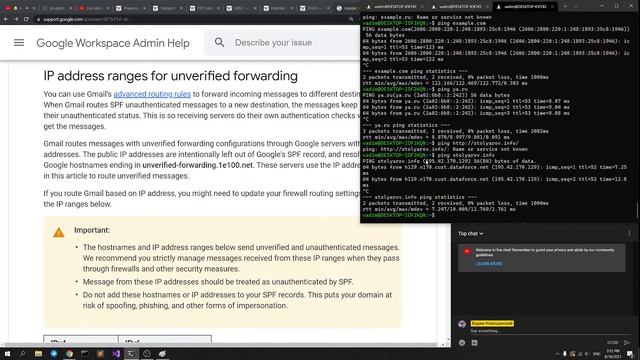The width and height of the screenshot is (640, 360).
Task: Click the horizontal scrollbar of the help page
Action: click(x=222, y=345)
